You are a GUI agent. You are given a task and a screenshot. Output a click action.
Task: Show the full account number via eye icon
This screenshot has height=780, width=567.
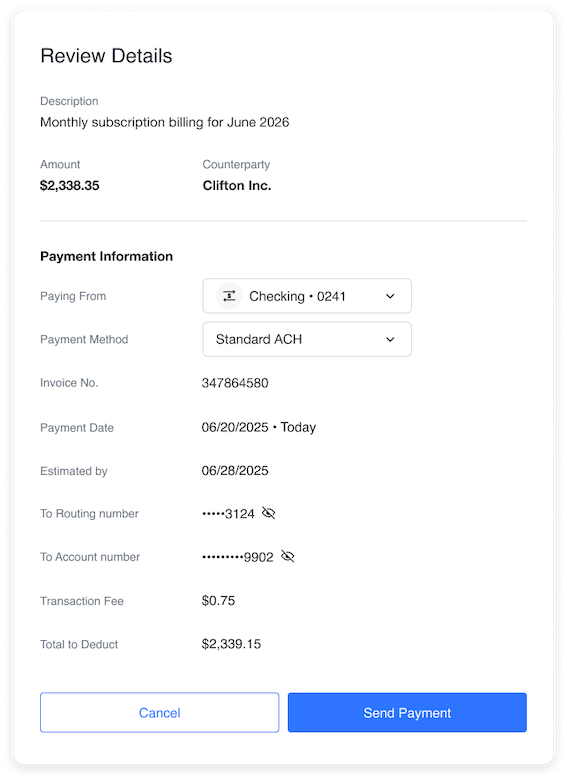(288, 556)
